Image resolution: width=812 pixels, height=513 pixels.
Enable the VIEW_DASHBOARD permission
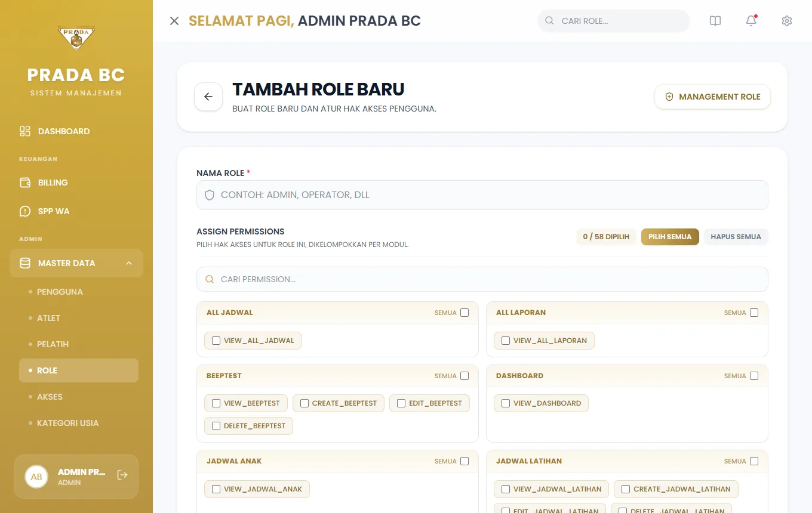pos(506,403)
